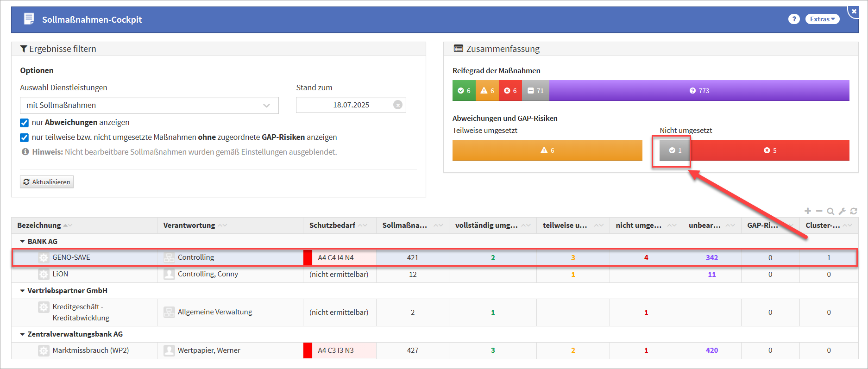Clear the Stand zum date with the x icon
868x369 pixels.
click(397, 105)
